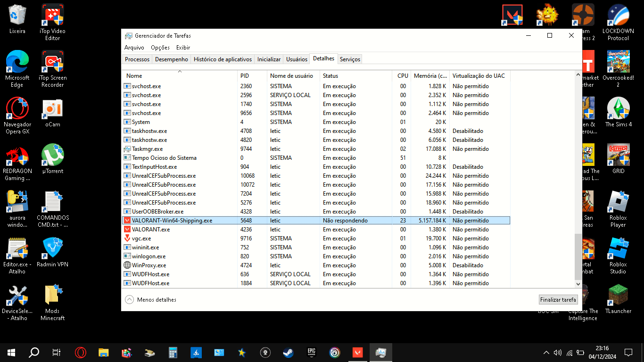
Task: Switch to the Processos tab
Action: [x=137, y=59]
